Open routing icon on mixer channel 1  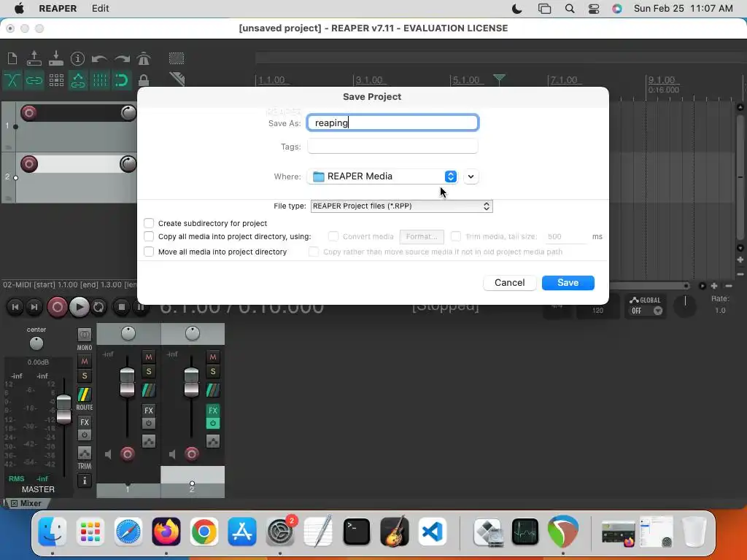[149, 391]
